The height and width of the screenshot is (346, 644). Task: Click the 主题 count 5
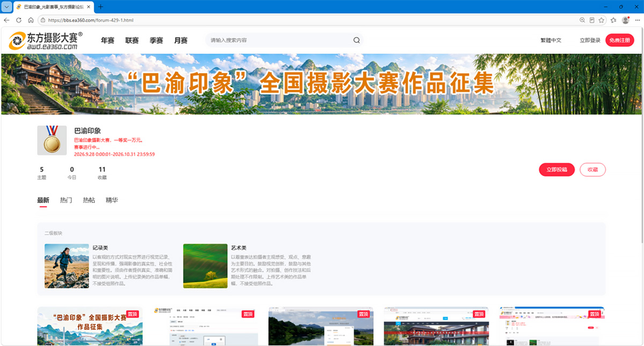42,170
